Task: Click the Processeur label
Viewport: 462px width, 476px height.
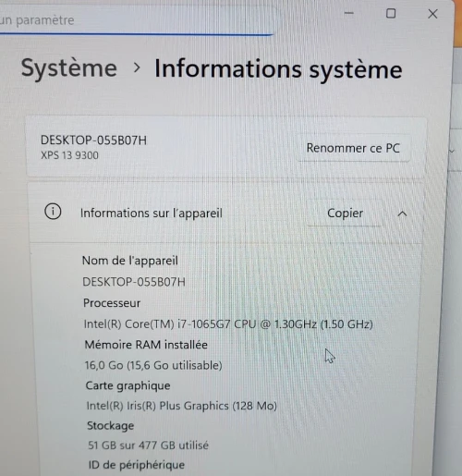Action: point(112,303)
